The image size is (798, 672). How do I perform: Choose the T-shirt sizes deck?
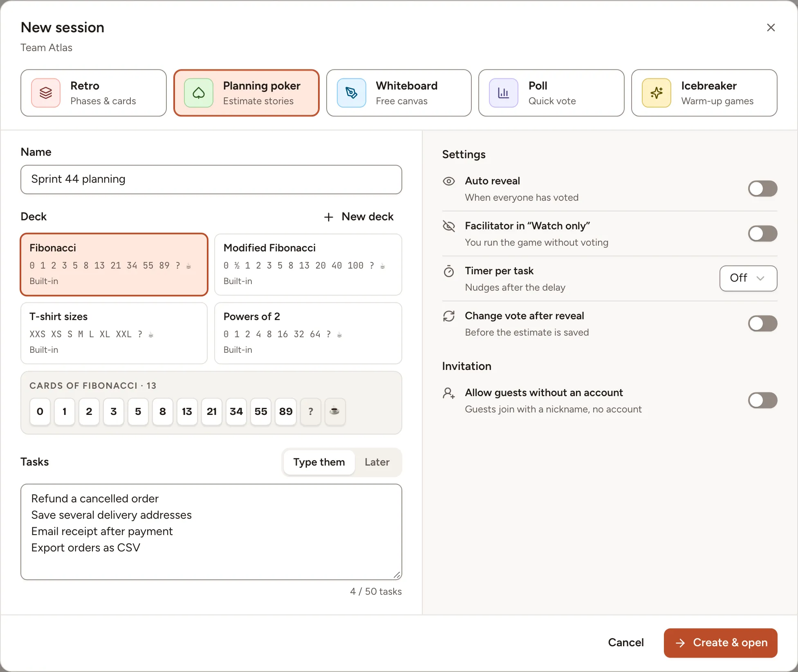tap(114, 333)
